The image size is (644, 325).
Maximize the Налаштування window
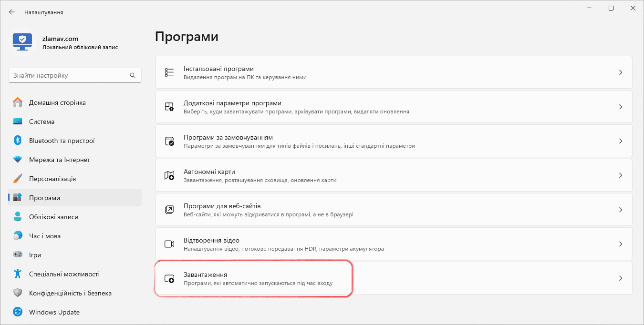tap(611, 8)
